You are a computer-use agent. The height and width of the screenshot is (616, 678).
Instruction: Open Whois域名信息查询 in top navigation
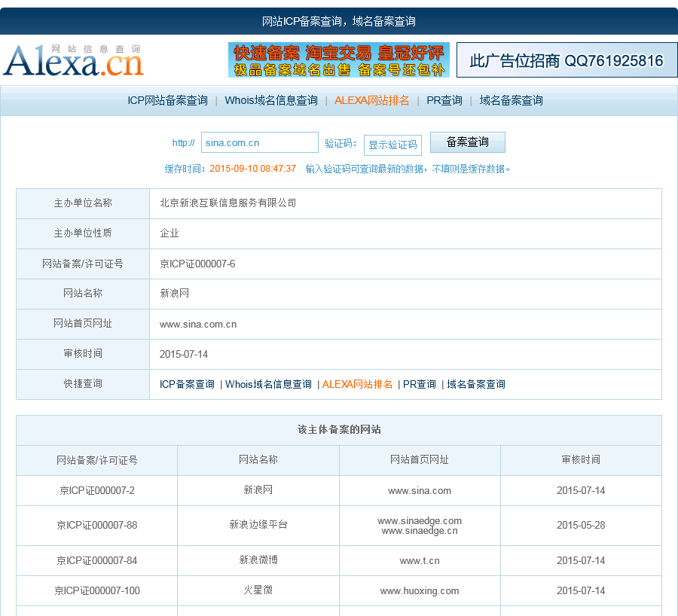tap(271, 101)
